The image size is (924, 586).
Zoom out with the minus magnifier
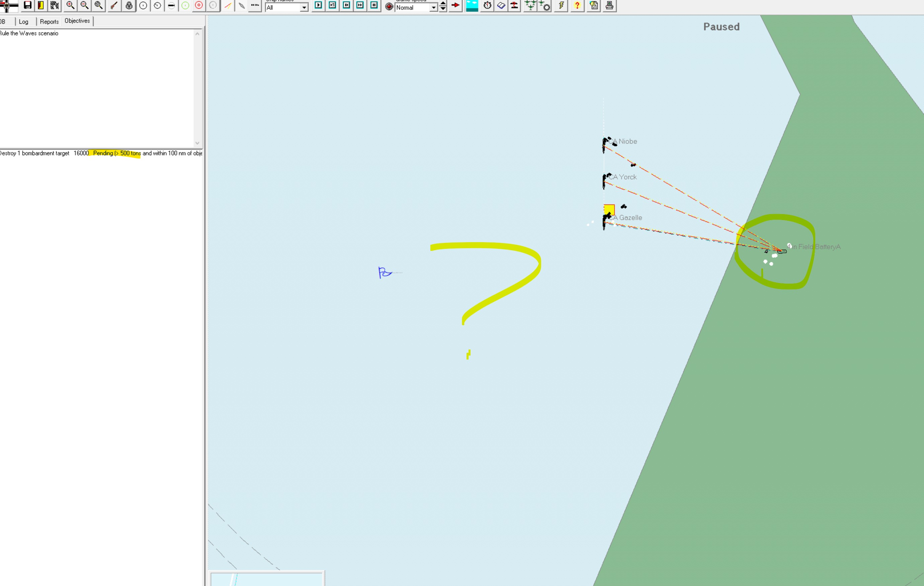pos(84,5)
